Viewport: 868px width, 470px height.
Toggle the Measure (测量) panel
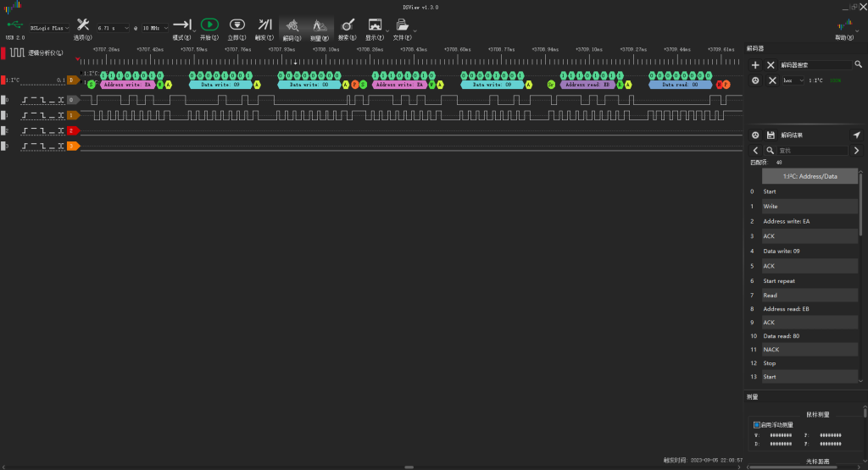(x=320, y=25)
